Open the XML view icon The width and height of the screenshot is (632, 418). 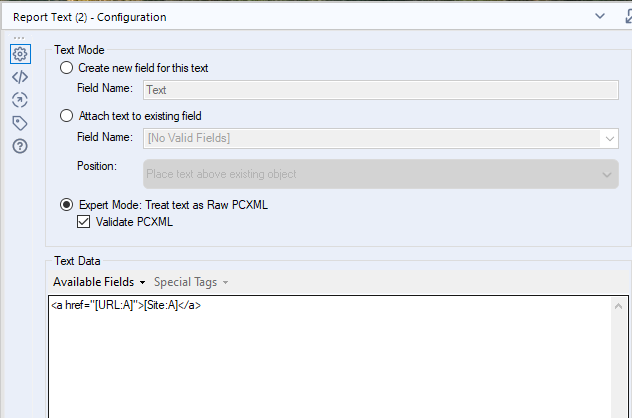(x=20, y=77)
